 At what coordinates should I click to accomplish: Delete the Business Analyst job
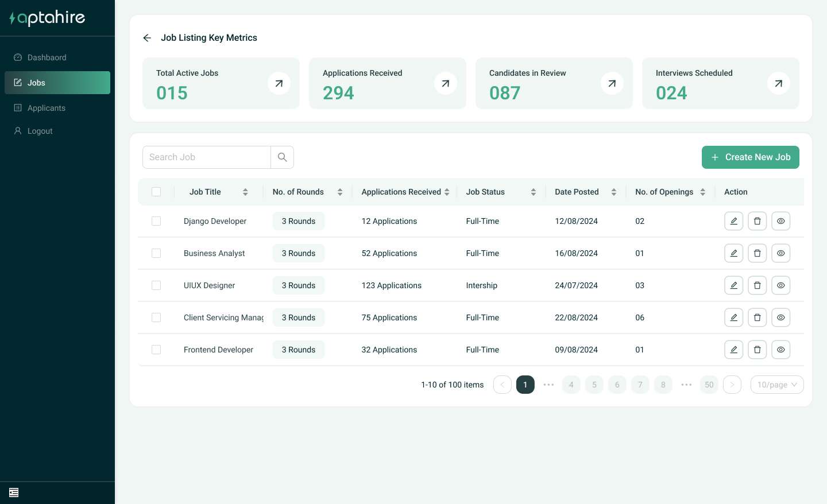757,253
